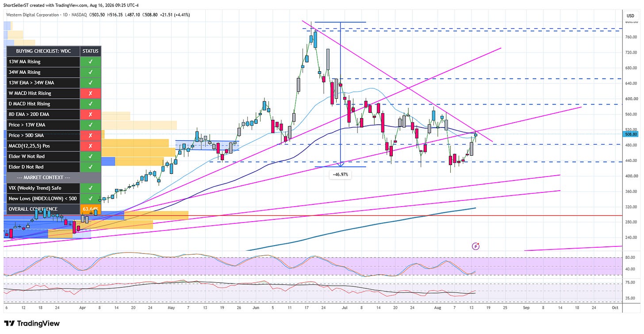Click the 240.00 price axis label
This screenshot has width=644, height=334.
pyautogui.click(x=630, y=238)
